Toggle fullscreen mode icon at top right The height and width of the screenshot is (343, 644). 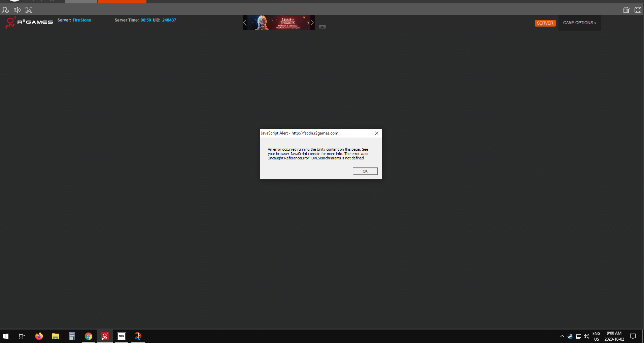click(638, 10)
